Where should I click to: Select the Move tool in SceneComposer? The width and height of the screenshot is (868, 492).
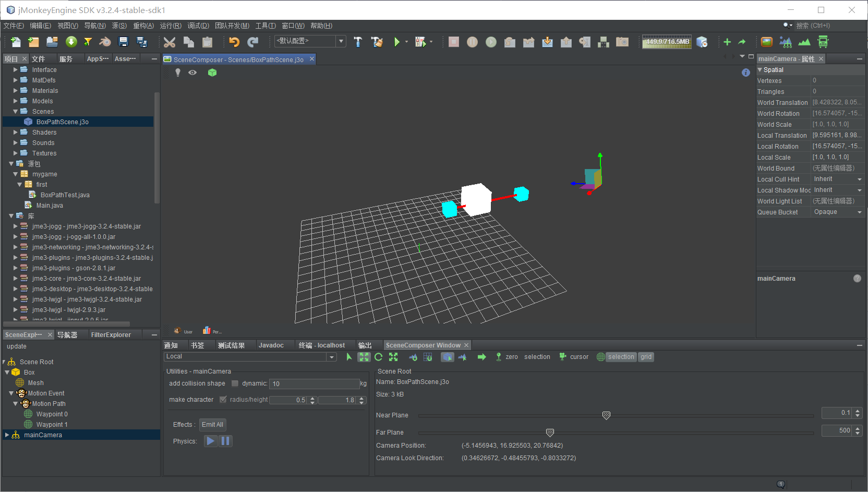coord(364,357)
